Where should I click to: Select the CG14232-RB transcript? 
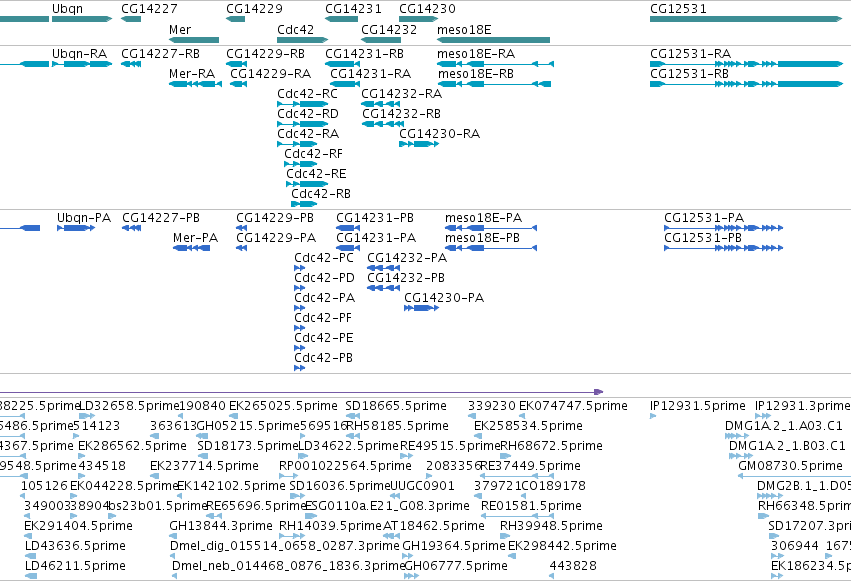point(383,124)
